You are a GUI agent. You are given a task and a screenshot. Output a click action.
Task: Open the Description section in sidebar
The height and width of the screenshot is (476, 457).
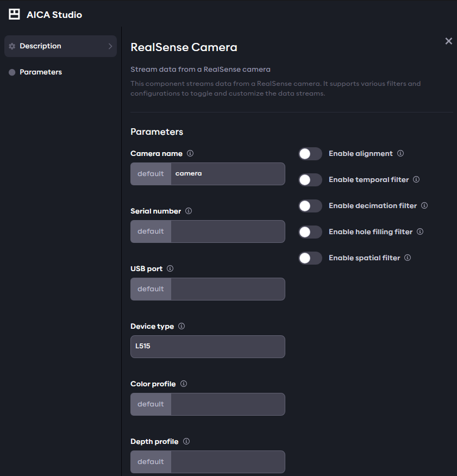tap(60, 46)
